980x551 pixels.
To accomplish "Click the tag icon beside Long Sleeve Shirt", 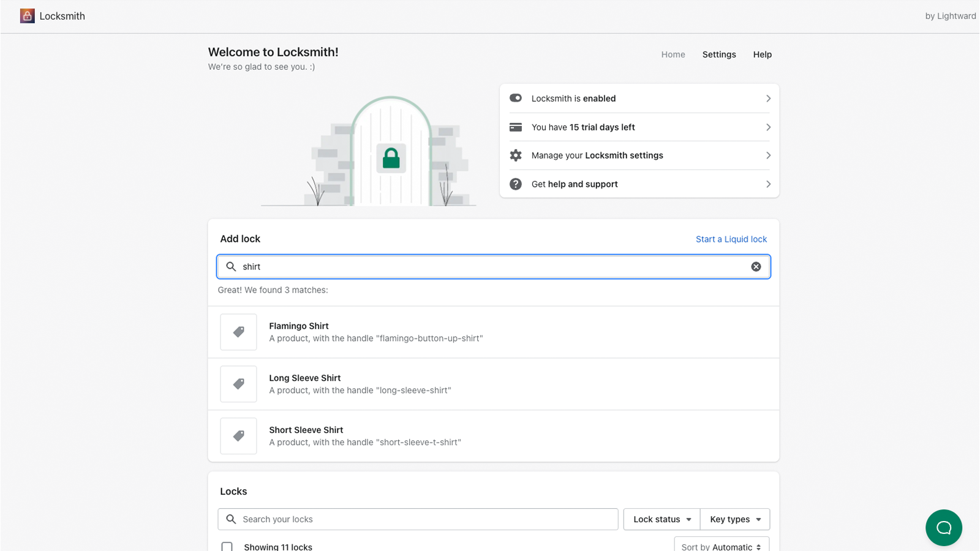I will 238,384.
